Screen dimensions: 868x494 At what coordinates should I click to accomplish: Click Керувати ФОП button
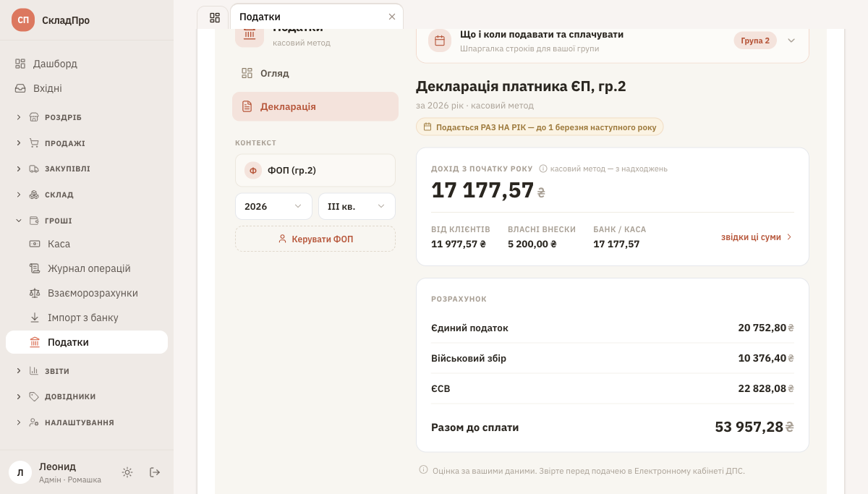click(x=315, y=239)
